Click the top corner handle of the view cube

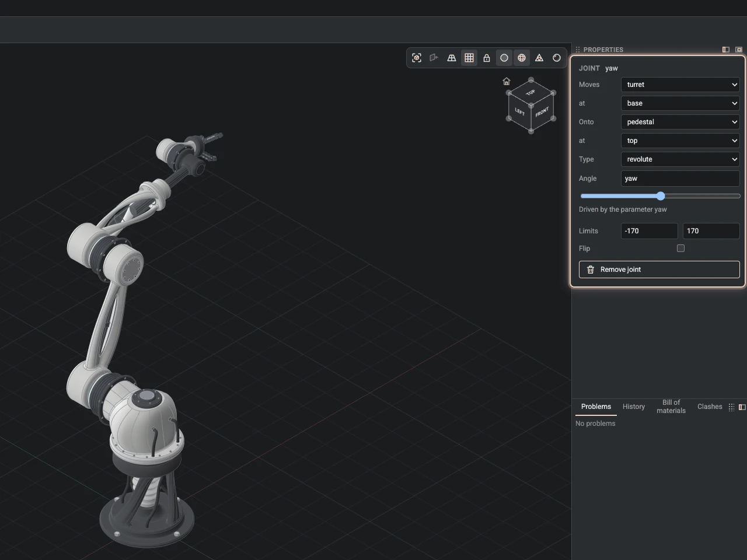531,80
